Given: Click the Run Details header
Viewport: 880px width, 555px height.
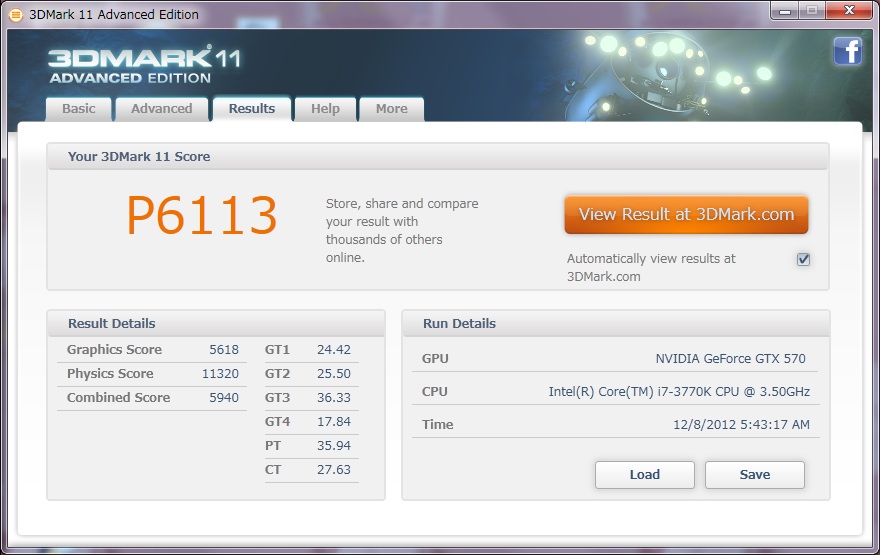Looking at the screenshot, I should 459,324.
